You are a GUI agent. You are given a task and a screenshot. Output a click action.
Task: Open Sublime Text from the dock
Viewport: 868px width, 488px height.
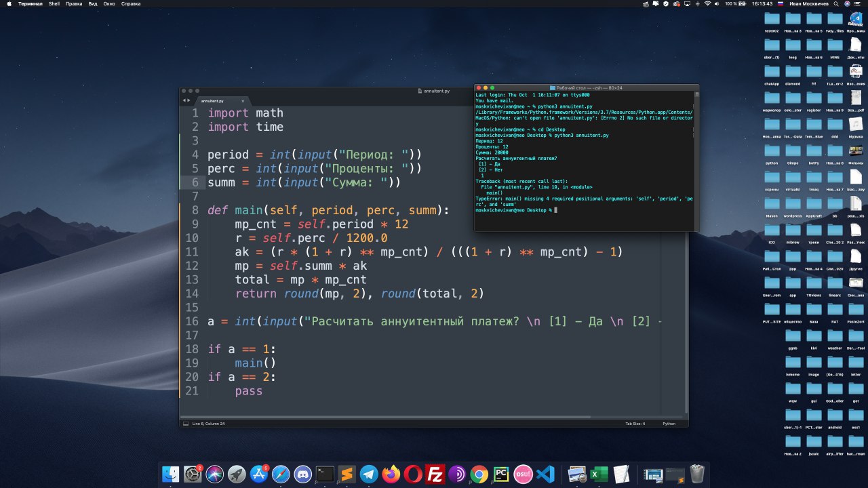[x=347, y=474]
